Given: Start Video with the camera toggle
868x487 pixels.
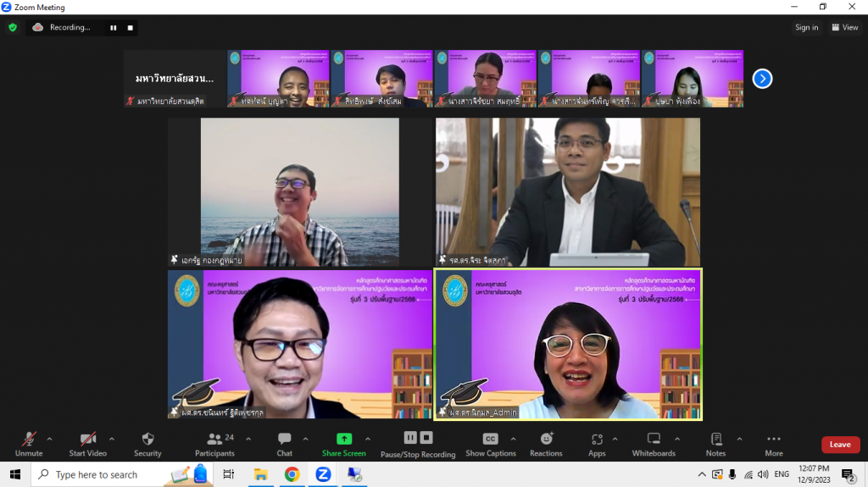Looking at the screenshot, I should pos(88,439).
